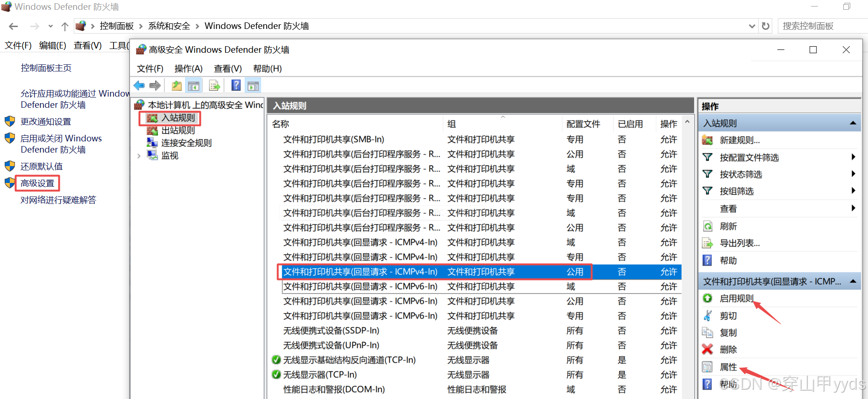Click the address bar refresh icon

(765, 26)
